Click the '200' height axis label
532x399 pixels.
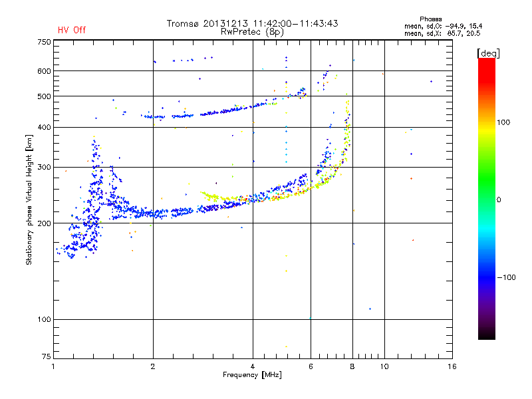pyautogui.click(x=44, y=223)
